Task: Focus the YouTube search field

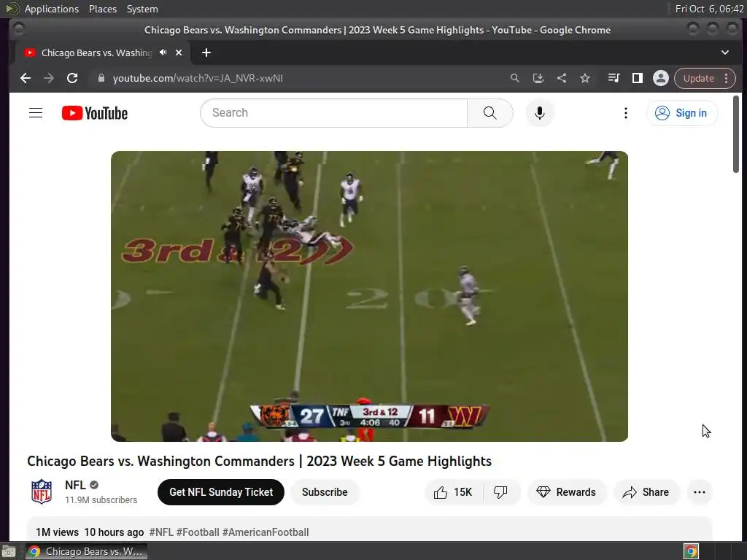Action: (333, 113)
